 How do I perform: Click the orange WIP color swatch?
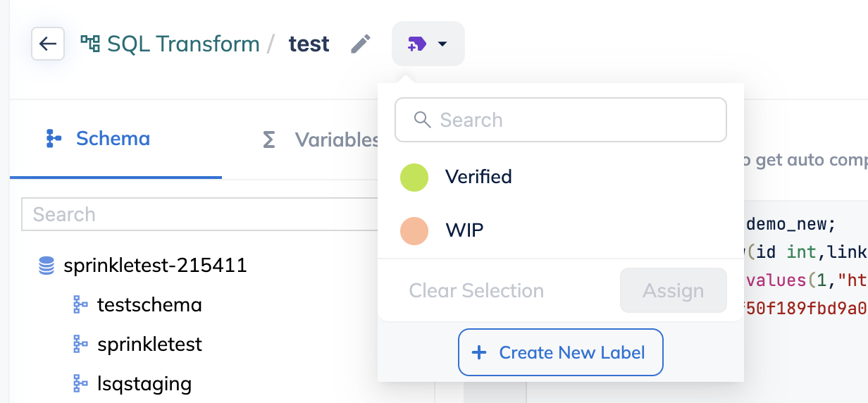click(414, 231)
